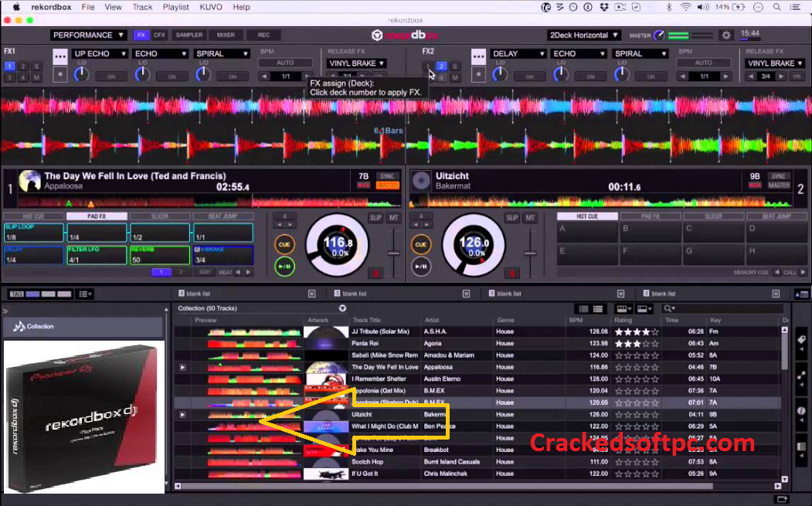Click the CUE button on deck 2
Screen dimensions: 812x506
coord(420,244)
